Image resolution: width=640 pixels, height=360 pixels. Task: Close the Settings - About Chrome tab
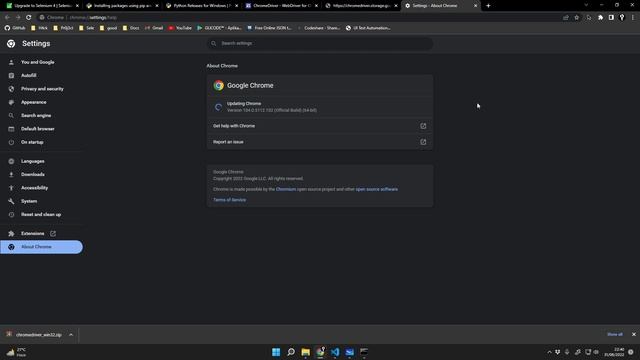click(476, 6)
